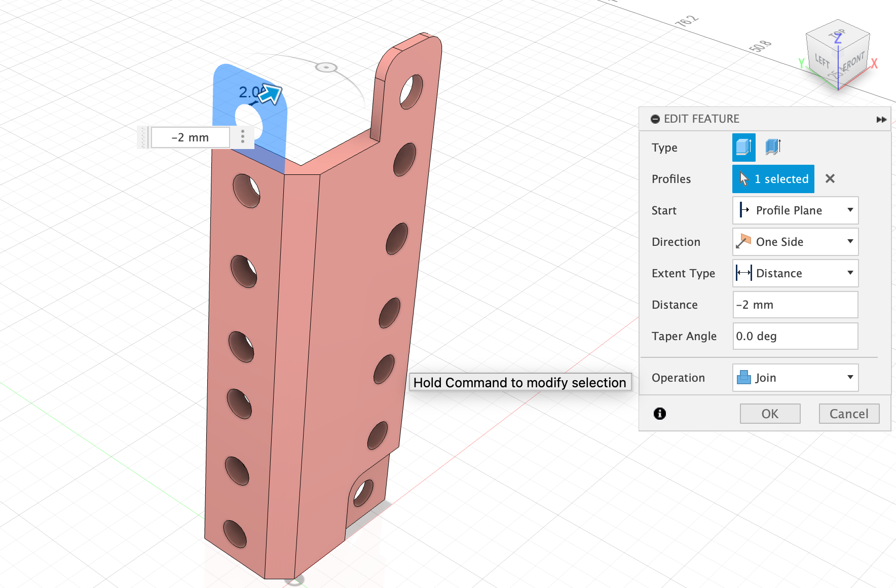Click the ViewCube TOP face
The width and height of the screenshot is (896, 588).
tap(837, 35)
